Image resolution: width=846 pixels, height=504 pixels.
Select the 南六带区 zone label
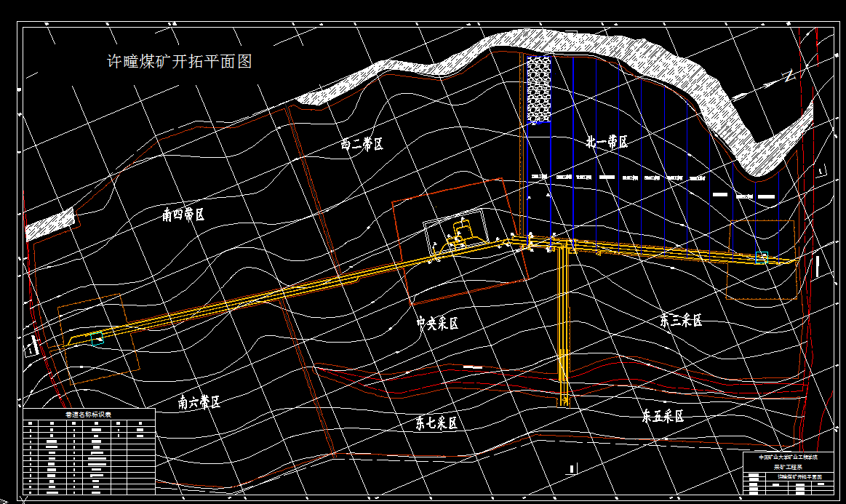click(x=199, y=402)
